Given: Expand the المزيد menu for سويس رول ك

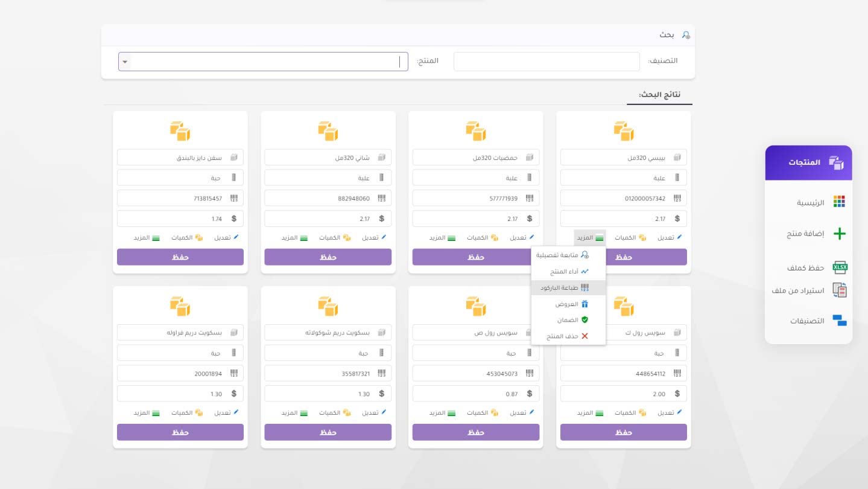Looking at the screenshot, I should tap(590, 413).
